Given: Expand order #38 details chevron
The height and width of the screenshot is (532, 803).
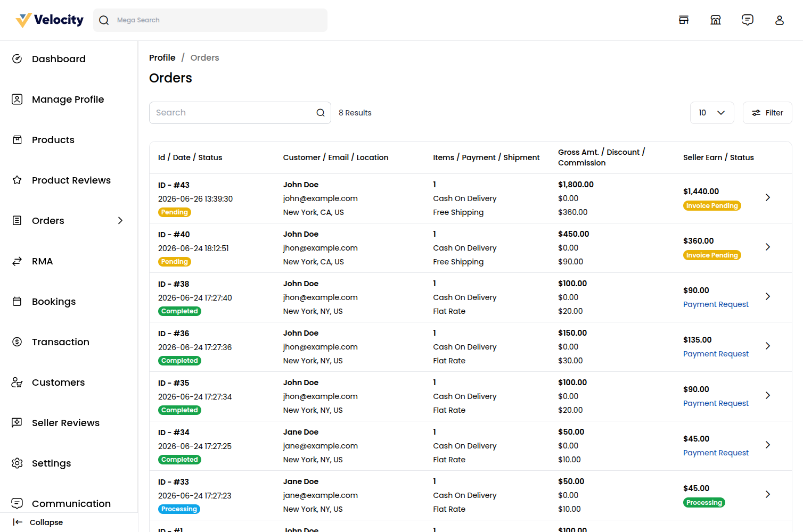Looking at the screenshot, I should [x=768, y=296].
